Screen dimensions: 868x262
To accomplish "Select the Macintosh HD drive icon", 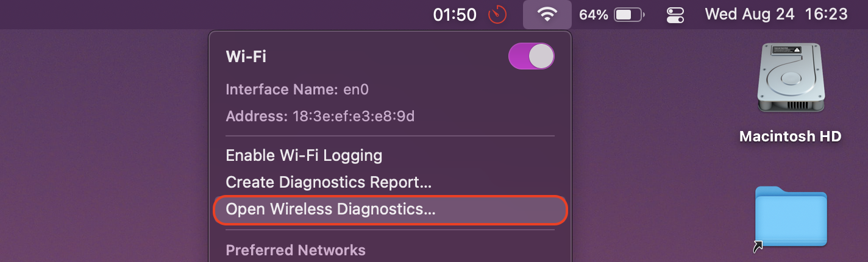I will (x=790, y=77).
